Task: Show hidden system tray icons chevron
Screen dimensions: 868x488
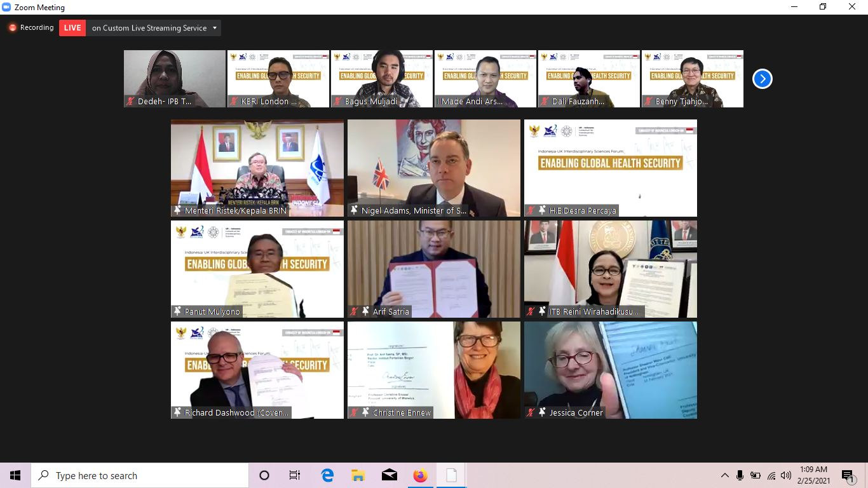Action: [x=724, y=475]
